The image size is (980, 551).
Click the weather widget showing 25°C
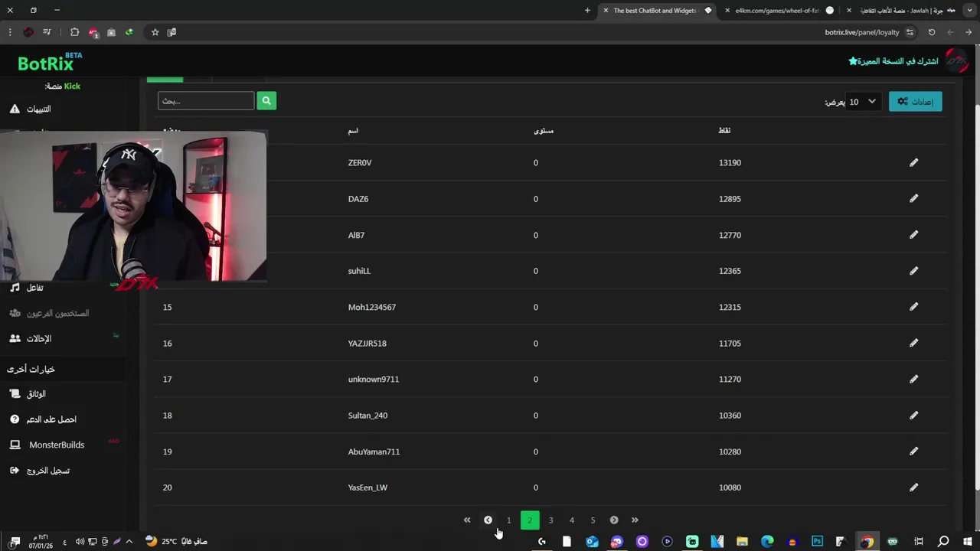(176, 542)
